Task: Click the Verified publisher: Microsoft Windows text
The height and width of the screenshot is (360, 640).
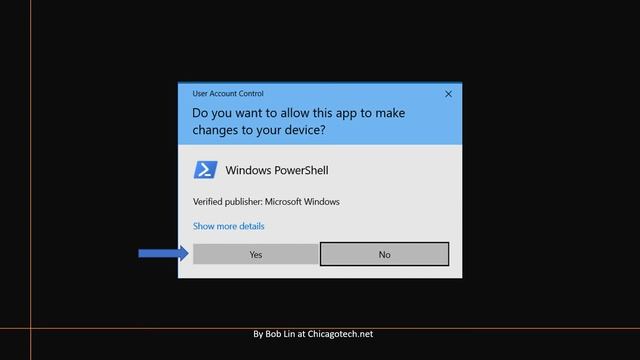Action: [266, 202]
